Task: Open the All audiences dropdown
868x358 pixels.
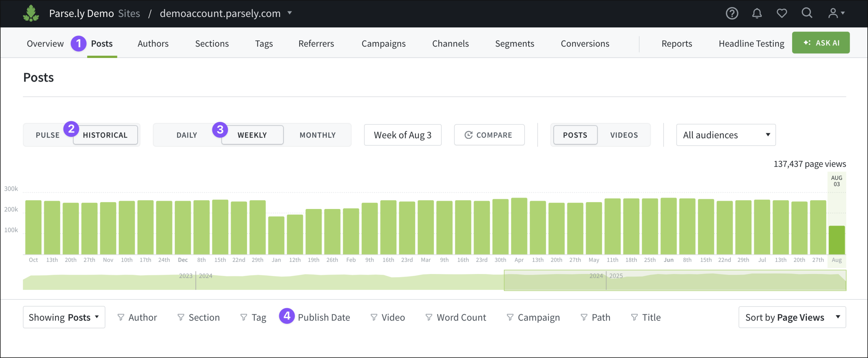Action: click(726, 134)
